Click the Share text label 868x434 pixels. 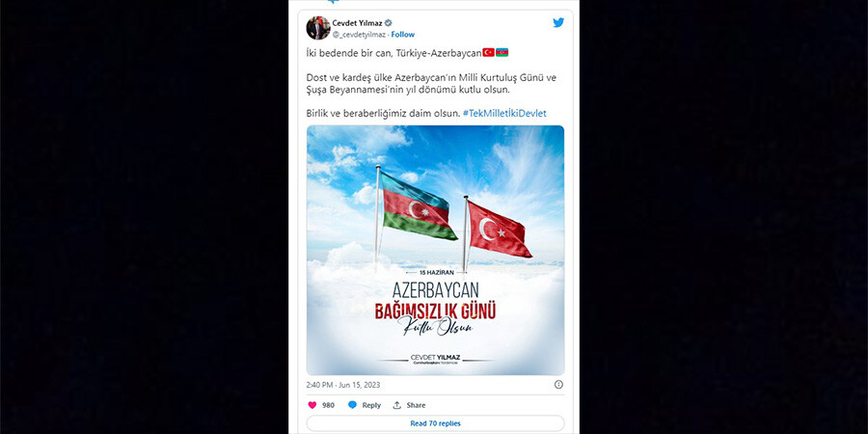pyautogui.click(x=416, y=405)
